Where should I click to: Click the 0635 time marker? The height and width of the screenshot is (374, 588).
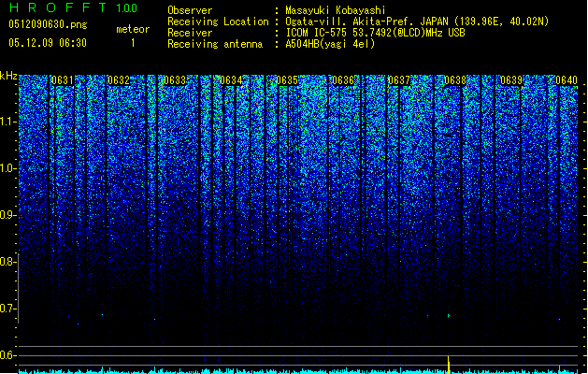click(x=287, y=80)
